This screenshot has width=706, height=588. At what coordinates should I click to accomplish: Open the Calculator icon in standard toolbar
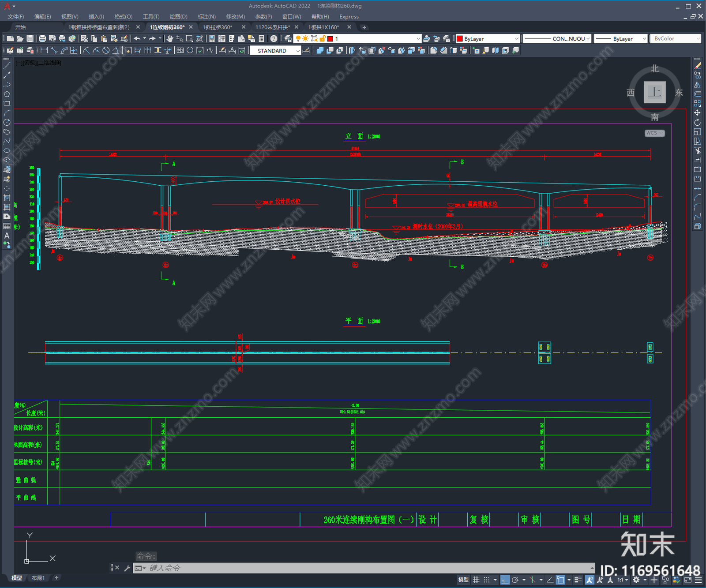click(261, 39)
